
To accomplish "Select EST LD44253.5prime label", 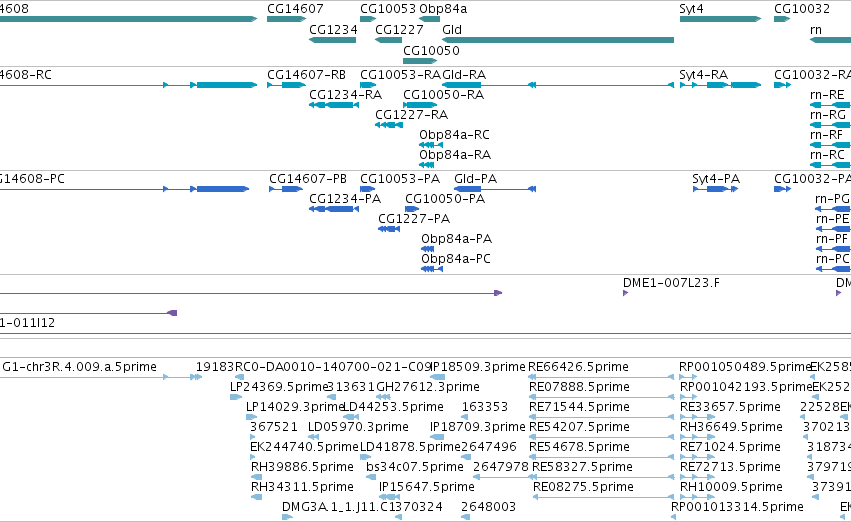I will 393,407.
